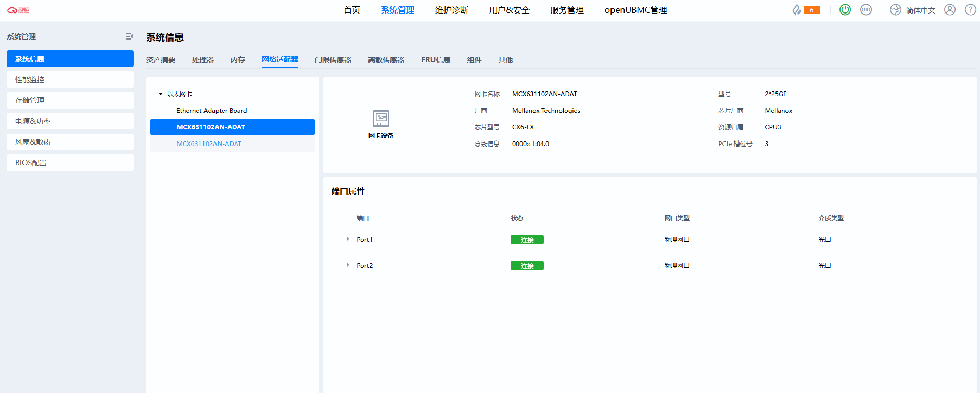This screenshot has width=980, height=393.
Task: Click the alarm flame icon in header
Action: click(x=796, y=10)
